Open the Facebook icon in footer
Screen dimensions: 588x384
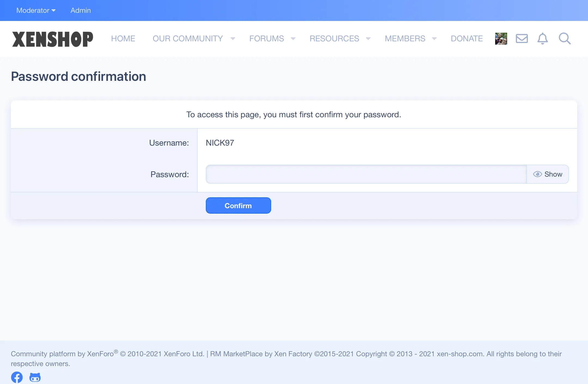click(17, 377)
